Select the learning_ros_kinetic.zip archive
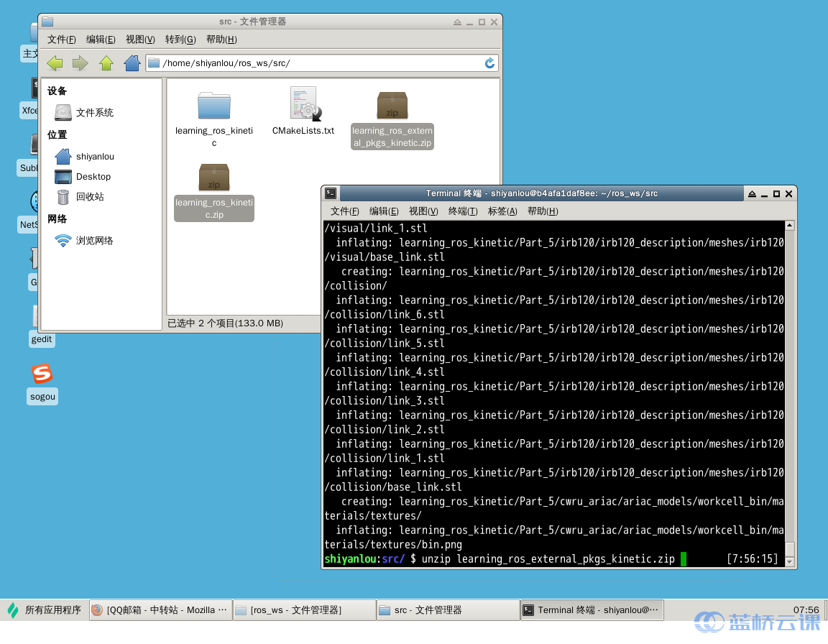This screenshot has height=644, width=828. [214, 178]
